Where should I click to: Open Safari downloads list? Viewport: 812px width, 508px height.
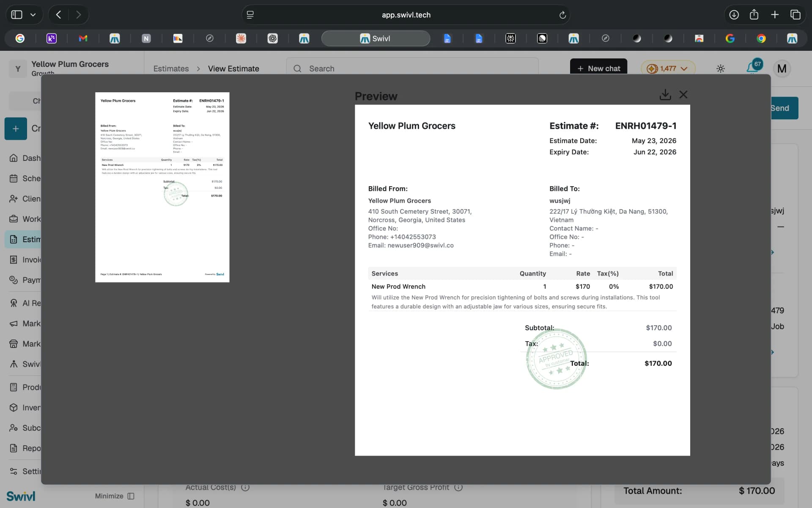click(x=734, y=15)
